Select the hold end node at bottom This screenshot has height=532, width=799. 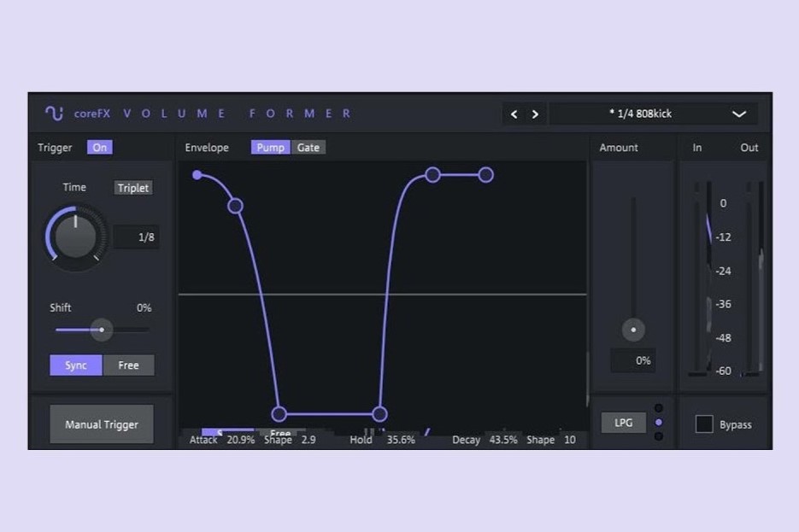(379, 414)
